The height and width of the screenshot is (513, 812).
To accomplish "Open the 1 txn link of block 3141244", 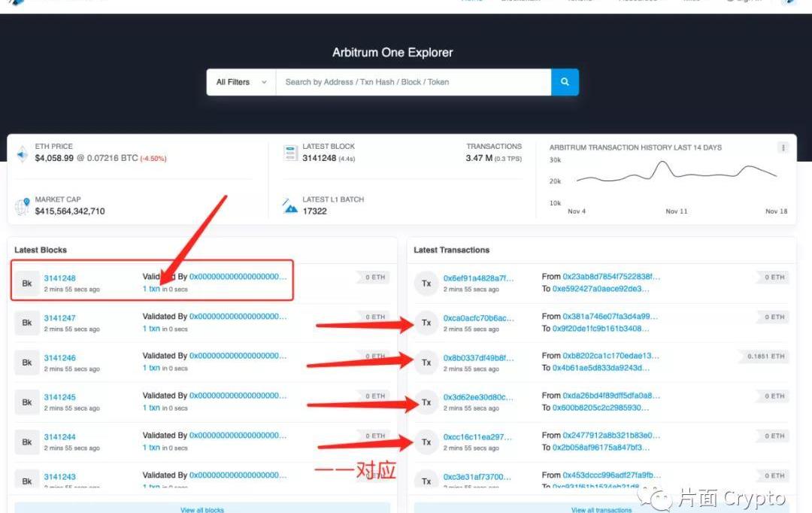I will 151,448.
